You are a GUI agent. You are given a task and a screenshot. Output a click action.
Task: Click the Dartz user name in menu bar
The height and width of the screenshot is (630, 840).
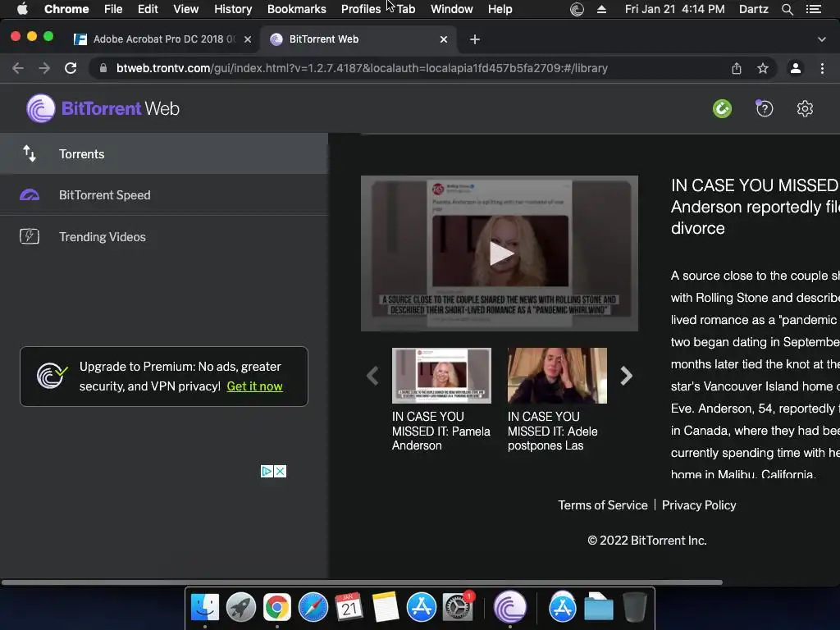[x=754, y=9]
